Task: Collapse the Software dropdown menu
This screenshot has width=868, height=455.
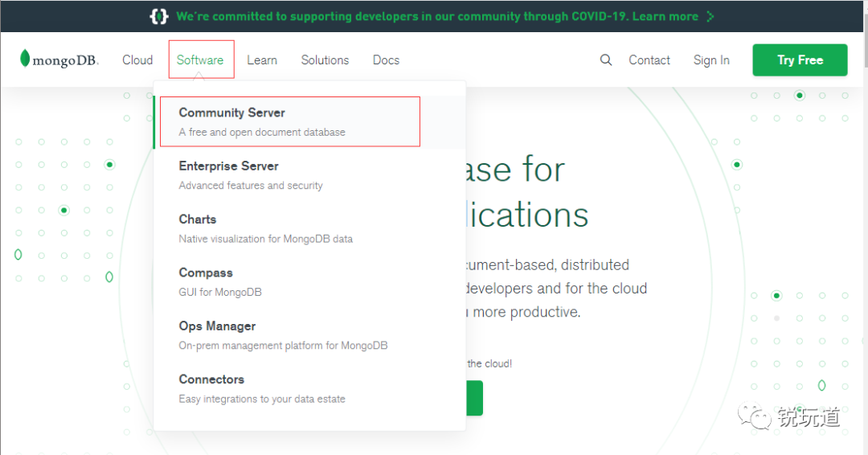Action: tap(200, 60)
